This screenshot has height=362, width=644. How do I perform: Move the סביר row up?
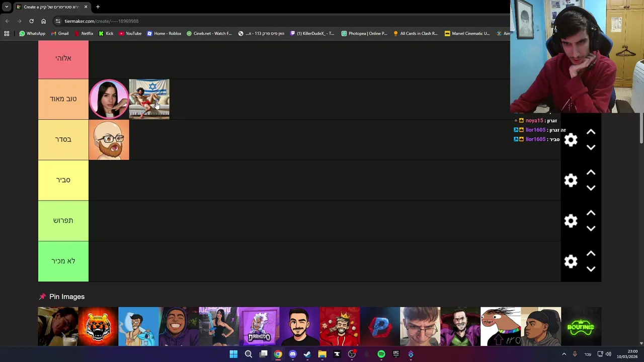coord(591,172)
